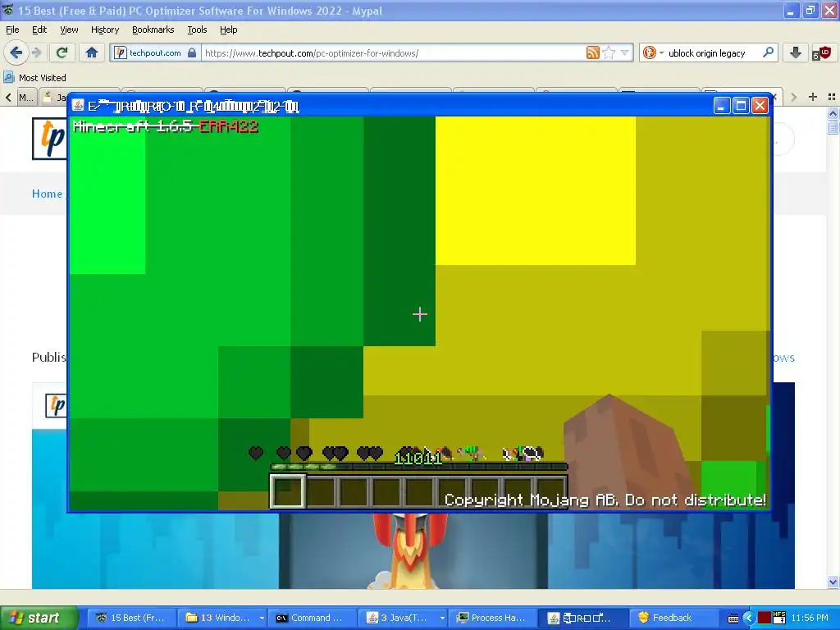Click the tab strip right scroll arrow
840x630 pixels.
click(794, 97)
